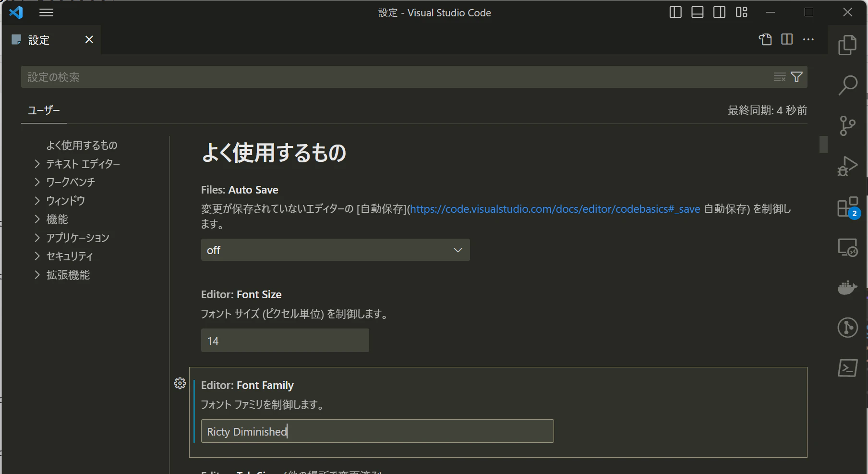
Task: Open the settings filter funnel
Action: click(796, 77)
